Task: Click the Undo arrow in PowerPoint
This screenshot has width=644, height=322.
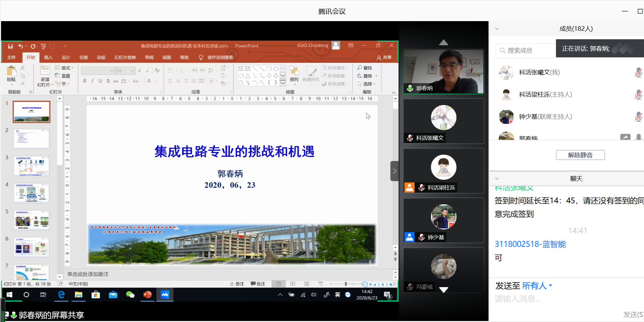Action: click(21, 46)
